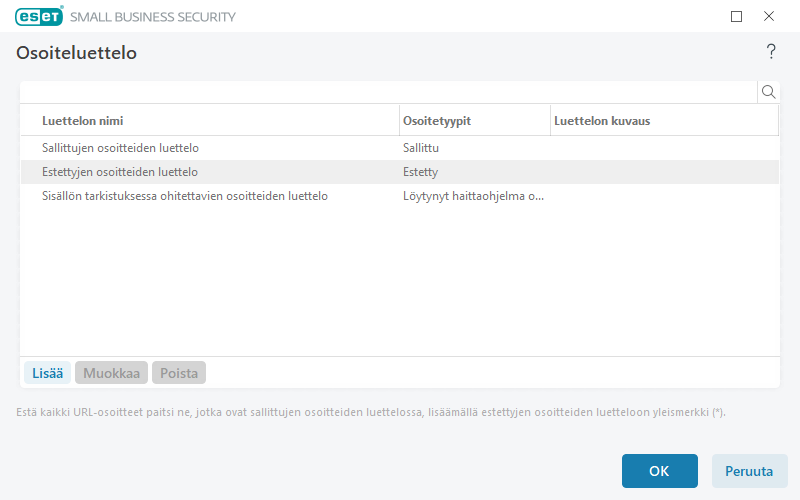The height and width of the screenshot is (500, 800).
Task: Select Sisällön tarkistuksessa ohitettavien osoitteiden luettelo
Action: (x=185, y=196)
